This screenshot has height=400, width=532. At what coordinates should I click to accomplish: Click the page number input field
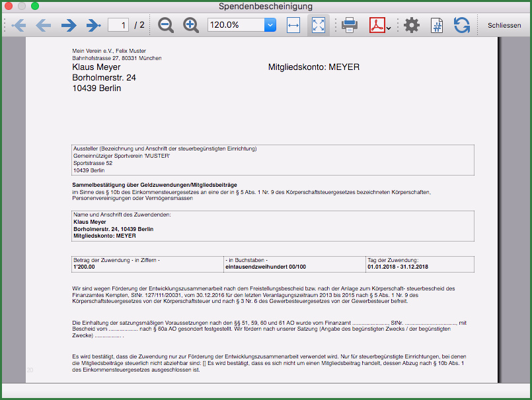118,26
